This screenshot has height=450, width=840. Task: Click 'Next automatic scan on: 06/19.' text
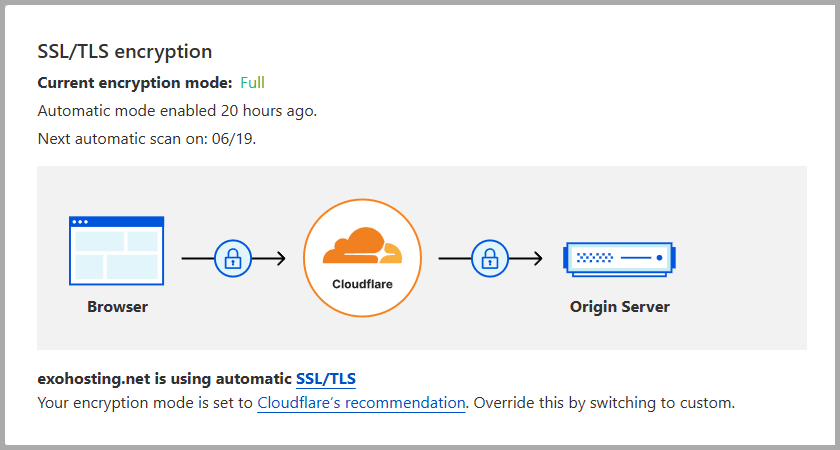coord(147,139)
